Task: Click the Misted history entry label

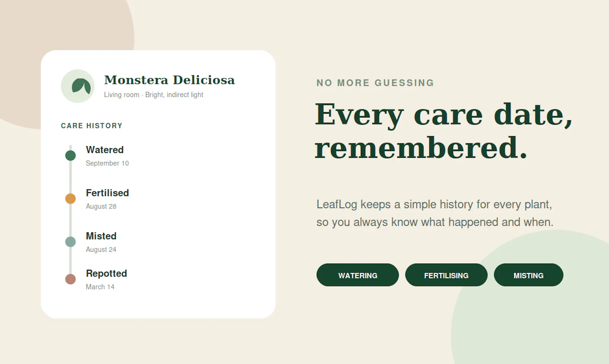Action: point(101,236)
